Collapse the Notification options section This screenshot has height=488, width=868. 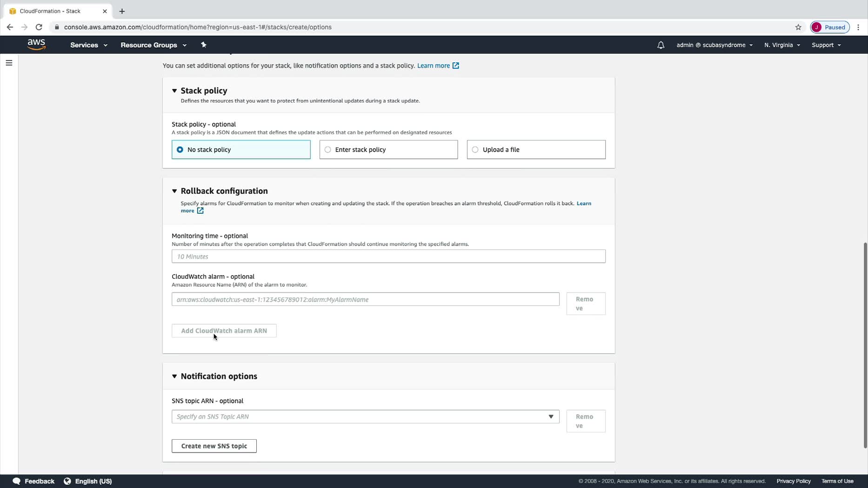click(174, 376)
